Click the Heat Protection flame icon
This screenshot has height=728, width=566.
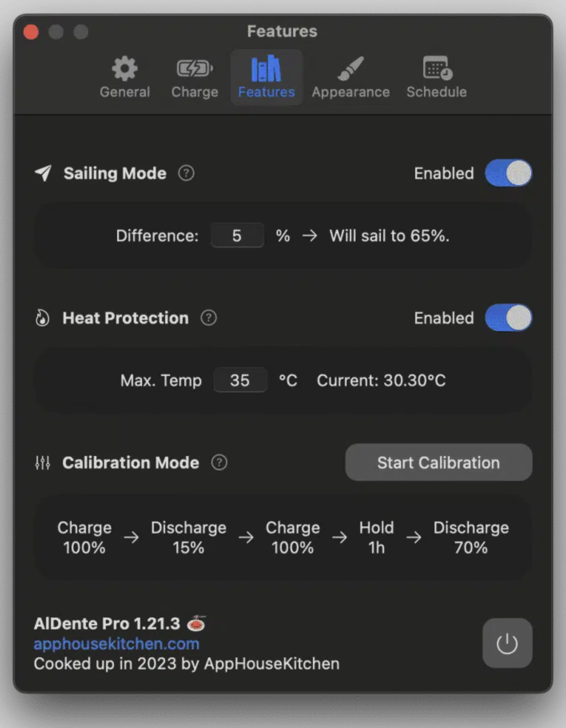(42, 318)
